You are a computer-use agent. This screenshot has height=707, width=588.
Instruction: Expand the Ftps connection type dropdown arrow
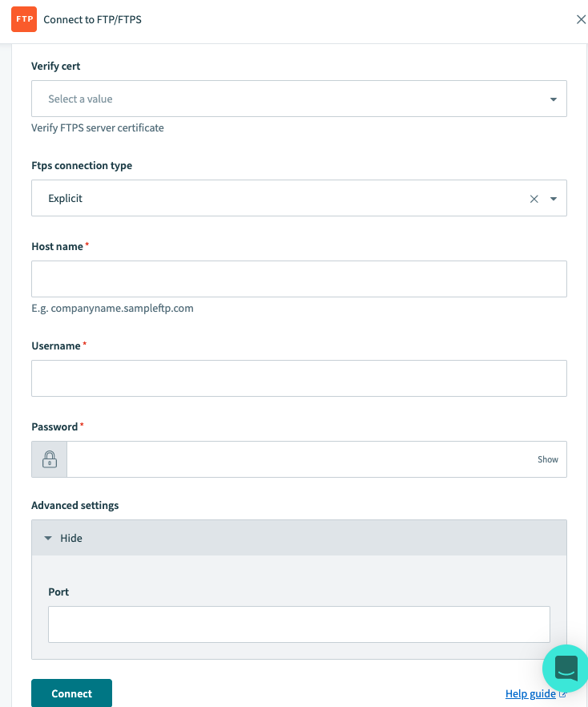(x=554, y=199)
